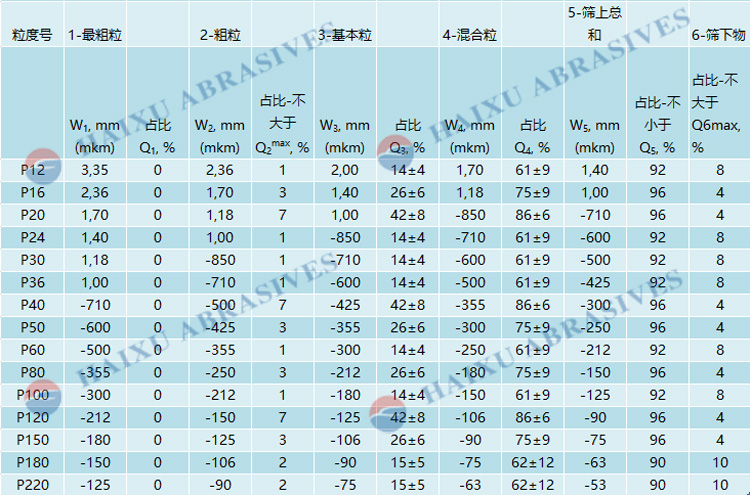This screenshot has width=750, height=495.
Task: Click the 3-基本粒 header cell
Action: point(345,34)
